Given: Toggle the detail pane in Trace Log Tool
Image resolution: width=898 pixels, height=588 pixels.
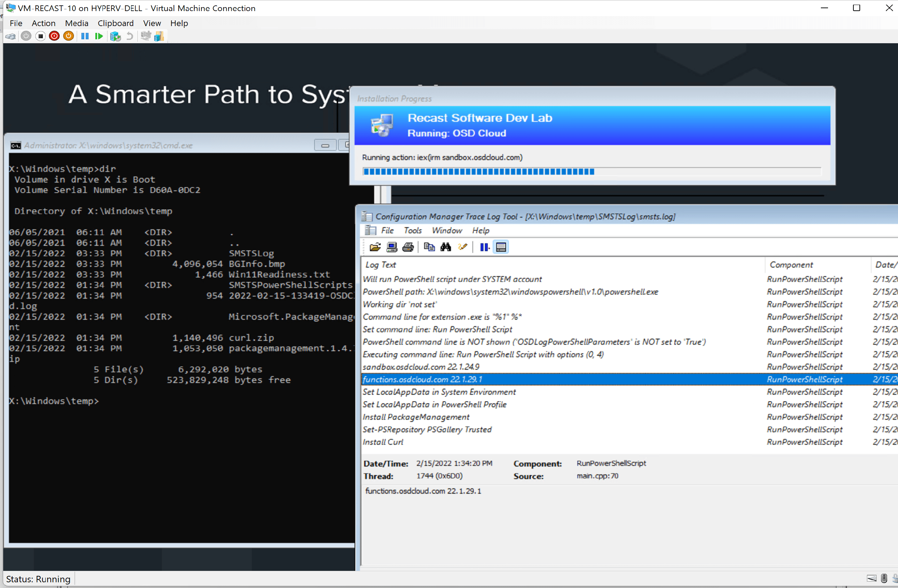Looking at the screenshot, I should coord(501,247).
